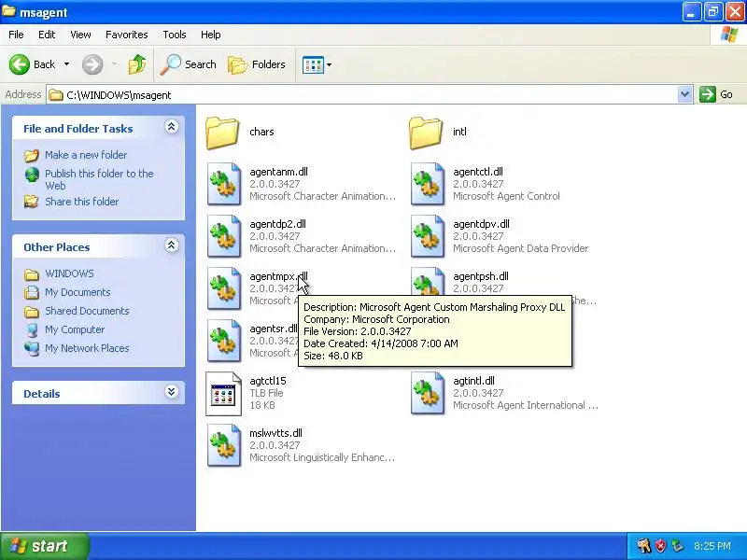Open the Windows Start menu
The height and width of the screenshot is (560, 747).
[45, 546]
